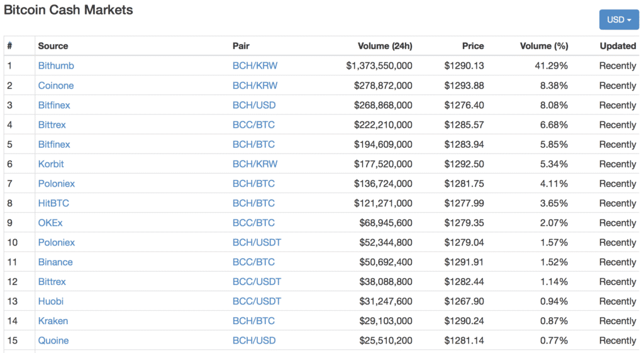Select OKEx volume $68,945,600

(386, 223)
